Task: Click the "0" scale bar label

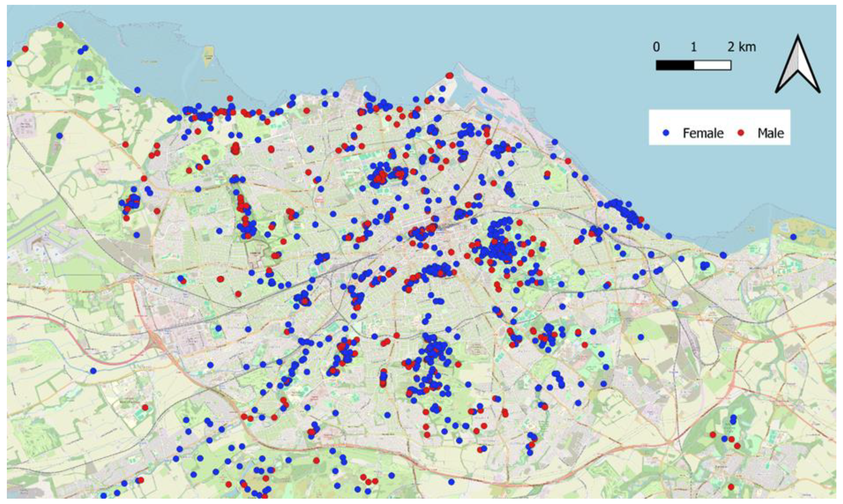Action: pyautogui.click(x=656, y=47)
